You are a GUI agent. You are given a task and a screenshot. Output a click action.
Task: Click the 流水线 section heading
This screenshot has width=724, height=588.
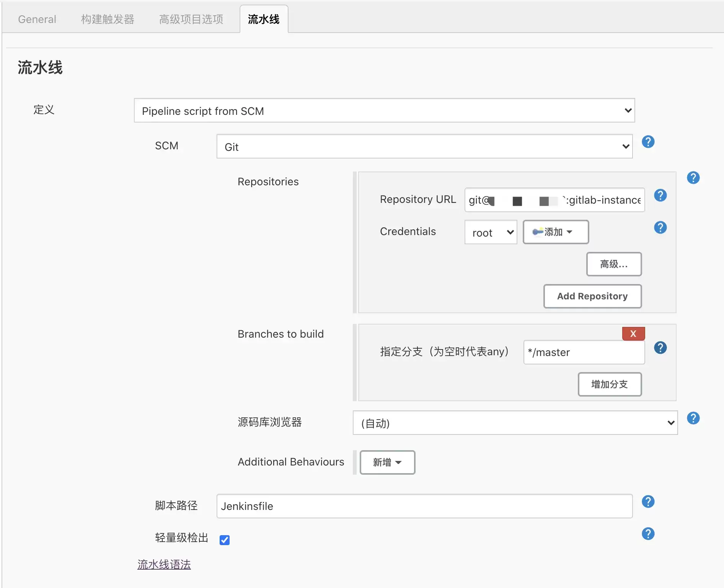tap(40, 68)
